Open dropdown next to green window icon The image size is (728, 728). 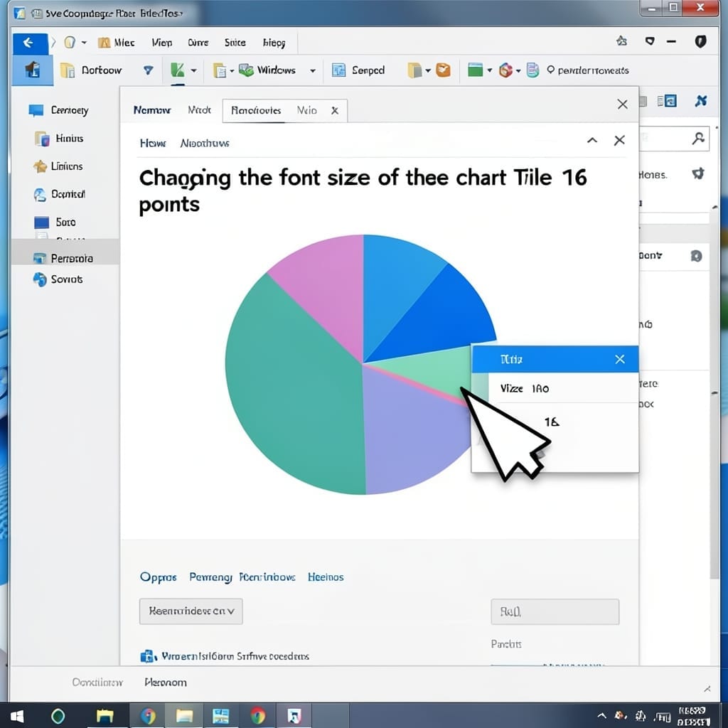(x=489, y=70)
